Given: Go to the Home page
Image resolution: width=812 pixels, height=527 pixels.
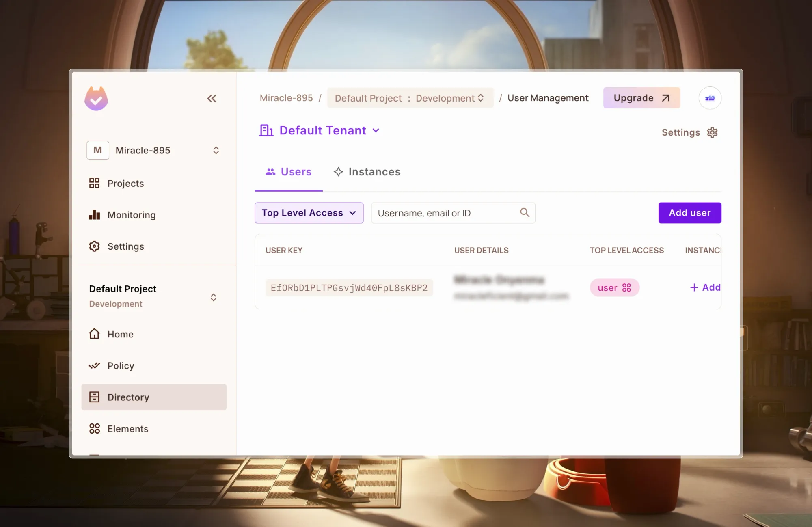Looking at the screenshot, I should (x=120, y=334).
